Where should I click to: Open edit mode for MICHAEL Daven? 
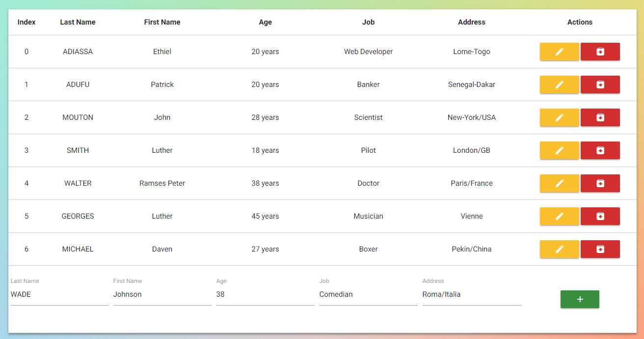pos(559,249)
